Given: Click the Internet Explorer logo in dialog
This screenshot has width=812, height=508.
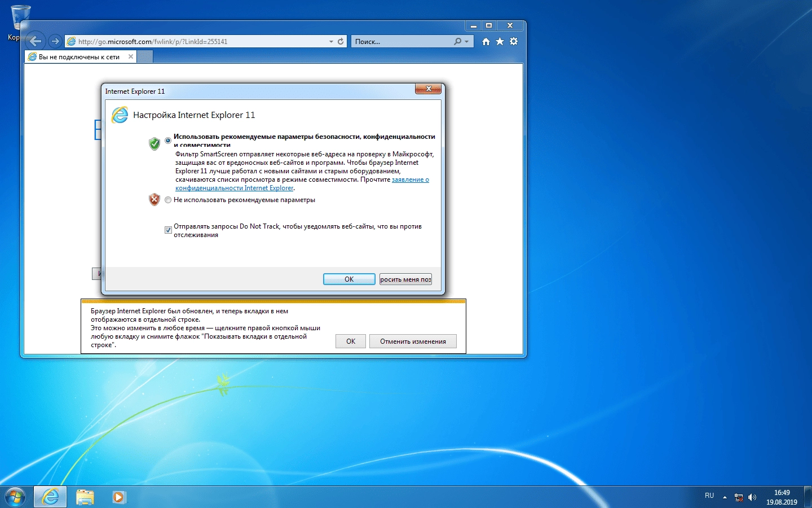Looking at the screenshot, I should [x=120, y=115].
